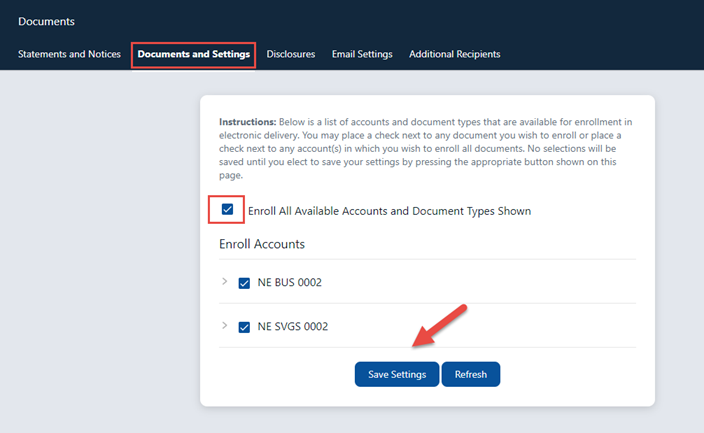Screen dimensions: 704x433
Task: Click the Documents page title
Action: pos(46,21)
